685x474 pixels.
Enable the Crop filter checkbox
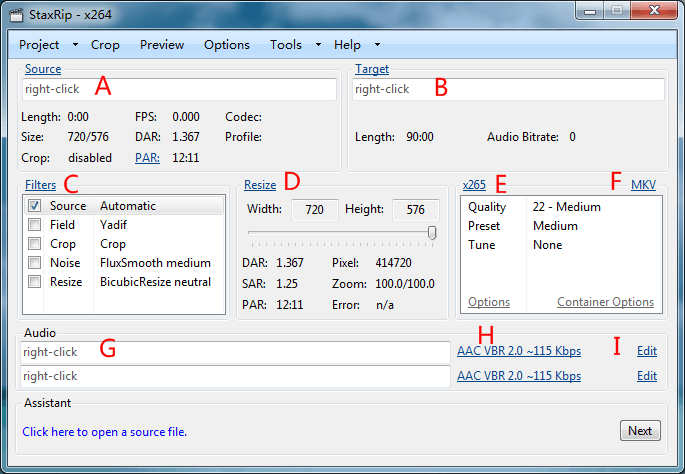[x=35, y=243]
